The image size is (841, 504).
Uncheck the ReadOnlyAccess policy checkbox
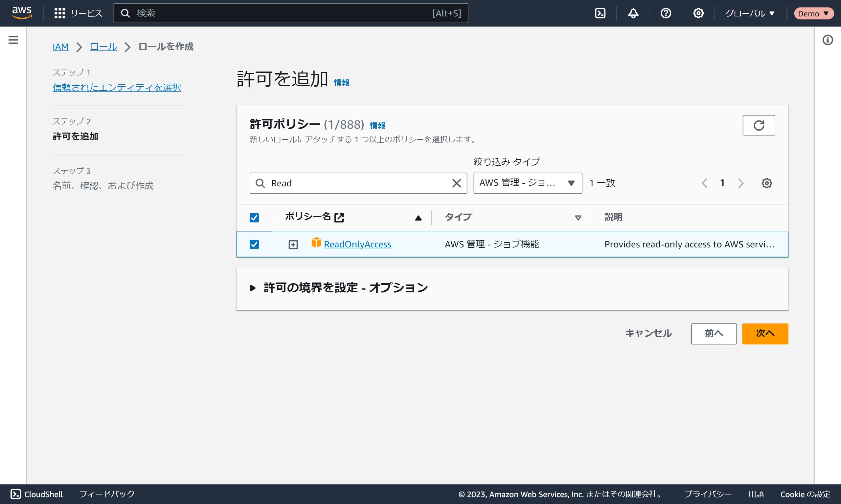pyautogui.click(x=254, y=244)
